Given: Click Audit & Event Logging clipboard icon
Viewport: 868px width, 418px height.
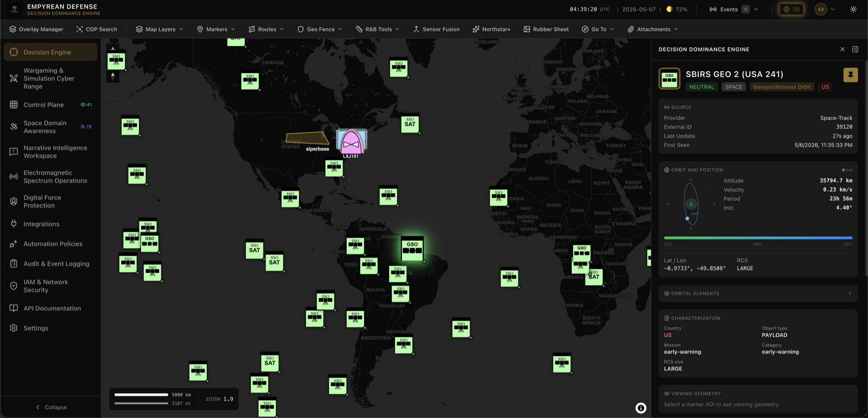Looking at the screenshot, I should click(x=14, y=263).
